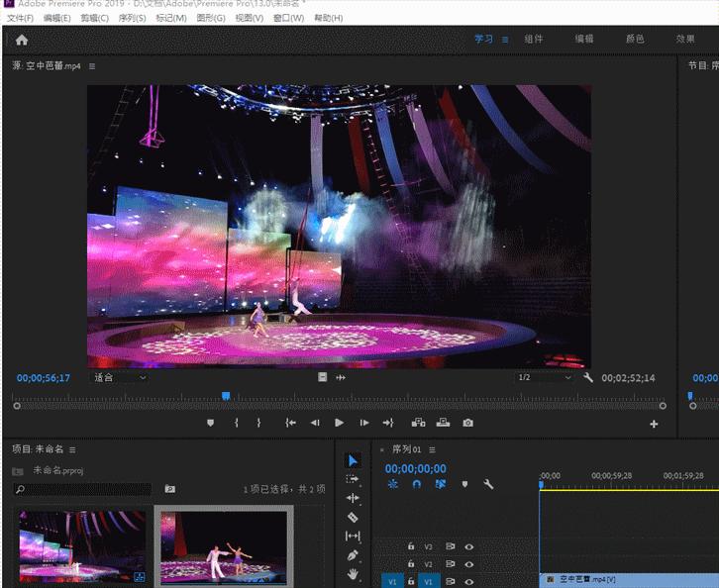Select the Selection arrow tool
The image size is (719, 588).
[353, 460]
